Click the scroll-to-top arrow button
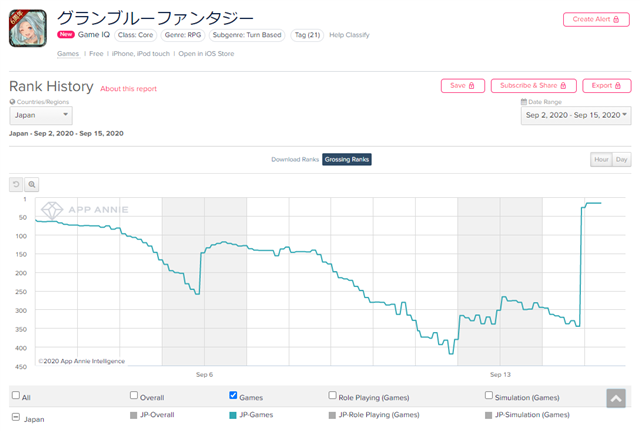 tap(616, 398)
